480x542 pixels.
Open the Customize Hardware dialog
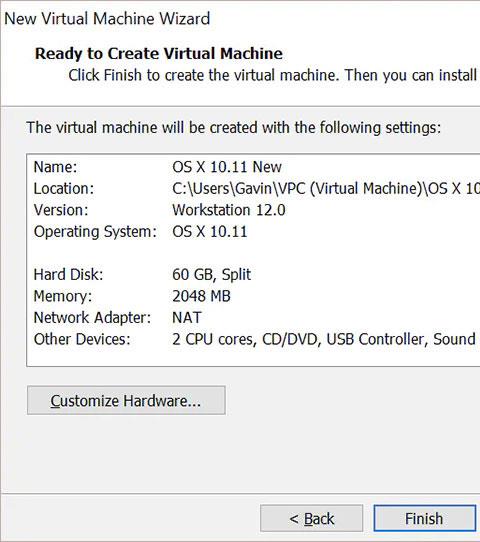point(126,400)
